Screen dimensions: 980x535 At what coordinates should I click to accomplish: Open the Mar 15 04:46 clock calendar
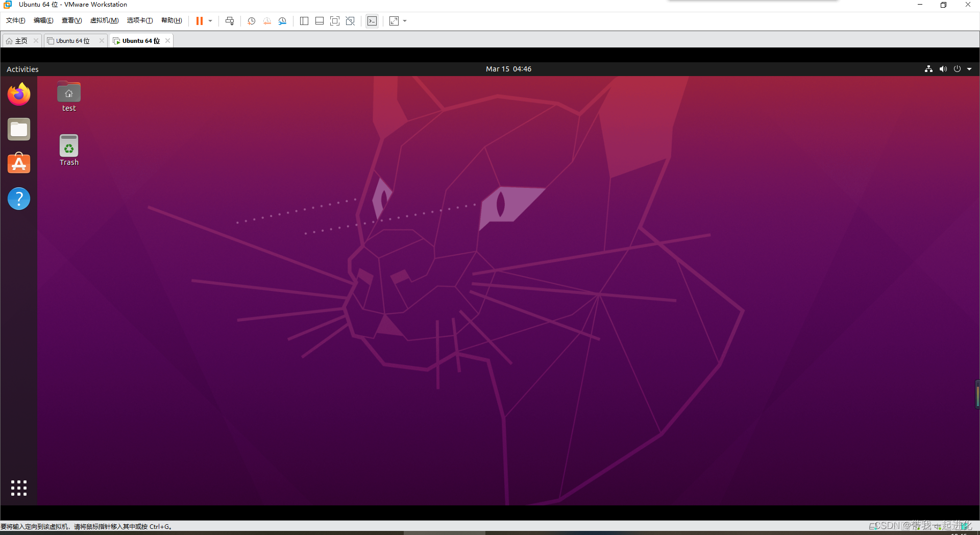[x=508, y=69]
